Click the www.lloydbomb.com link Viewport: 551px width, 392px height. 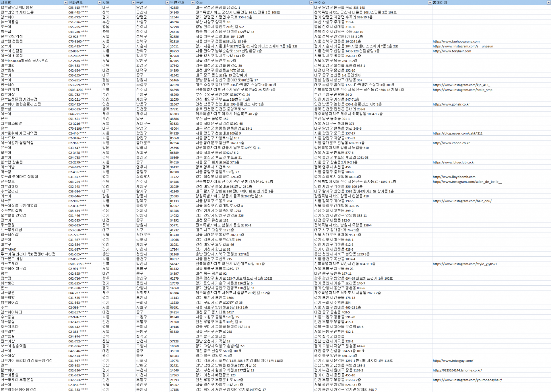pyautogui.click(x=454, y=177)
